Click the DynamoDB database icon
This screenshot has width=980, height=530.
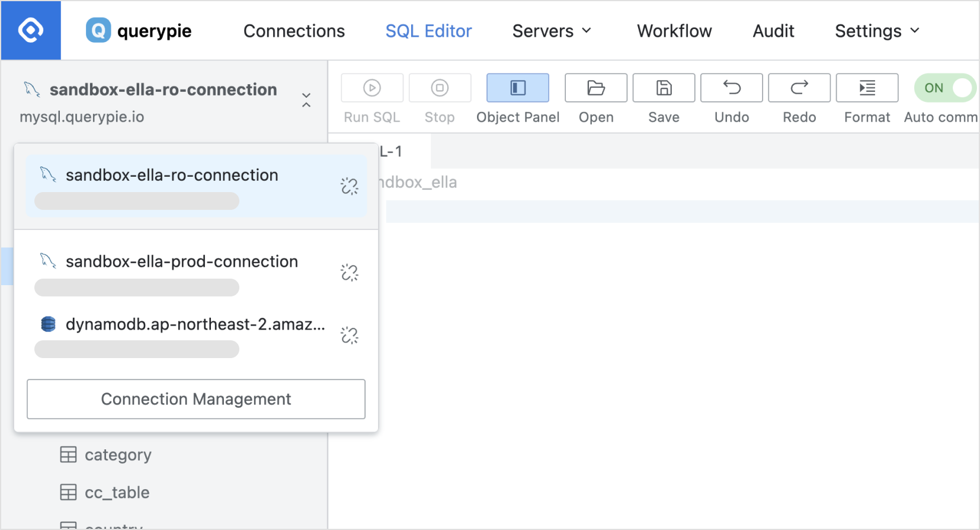coord(48,324)
